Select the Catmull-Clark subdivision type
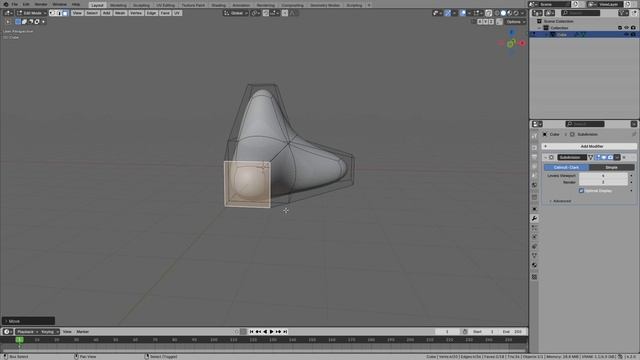Image resolution: width=640 pixels, height=360 pixels. [567, 167]
